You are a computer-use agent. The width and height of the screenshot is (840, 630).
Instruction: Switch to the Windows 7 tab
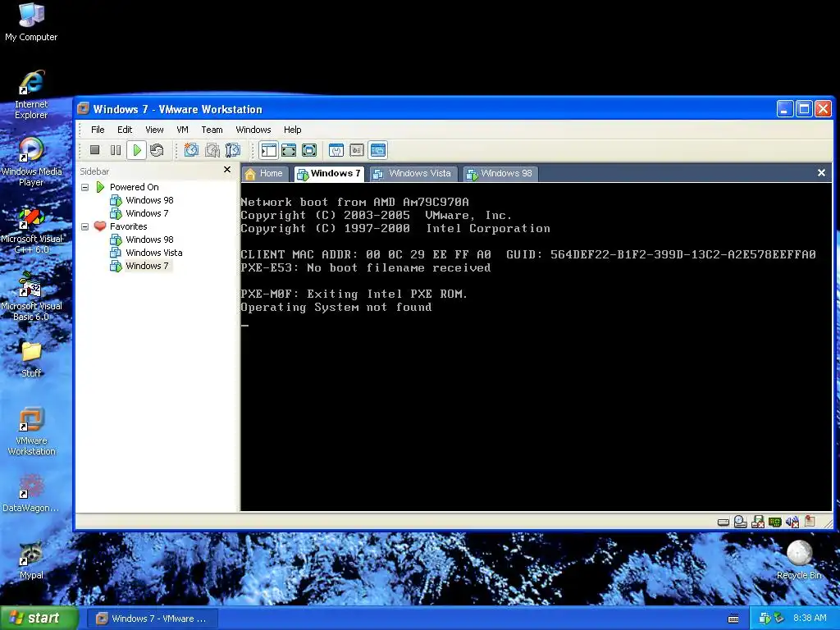click(329, 174)
